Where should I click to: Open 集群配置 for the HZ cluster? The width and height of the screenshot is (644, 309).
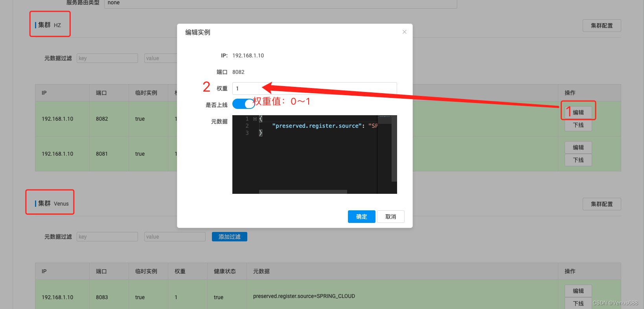tap(602, 26)
